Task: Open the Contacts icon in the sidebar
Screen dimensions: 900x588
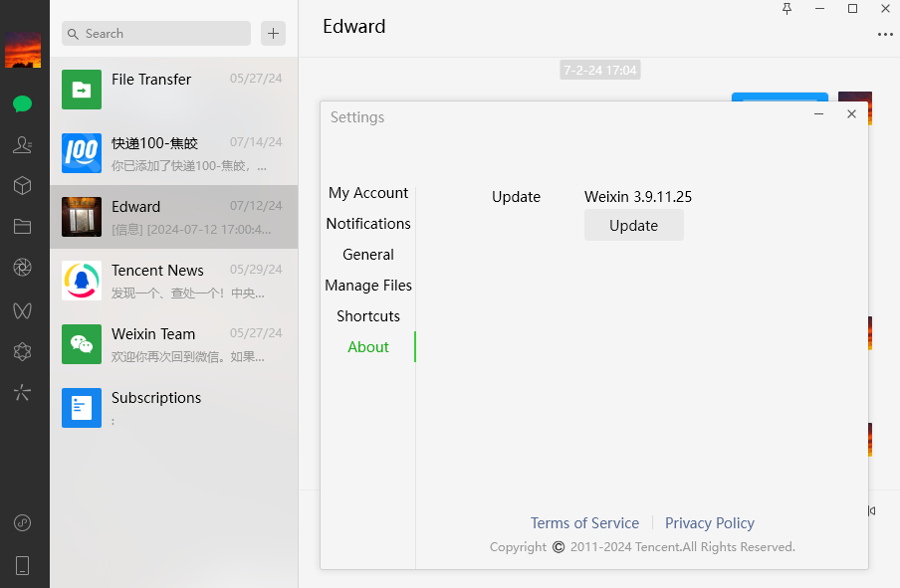Action: pyautogui.click(x=22, y=145)
